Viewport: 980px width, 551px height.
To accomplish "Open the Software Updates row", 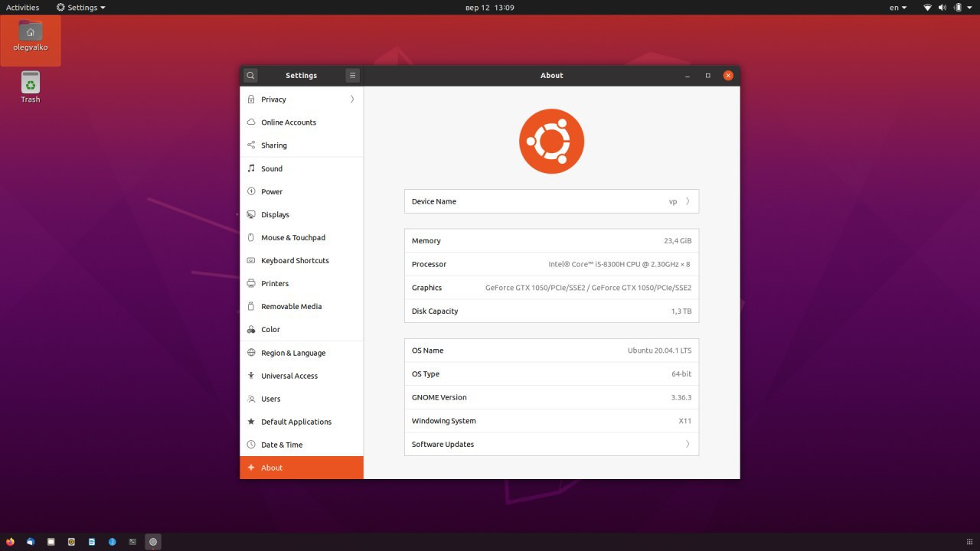I will 551,444.
